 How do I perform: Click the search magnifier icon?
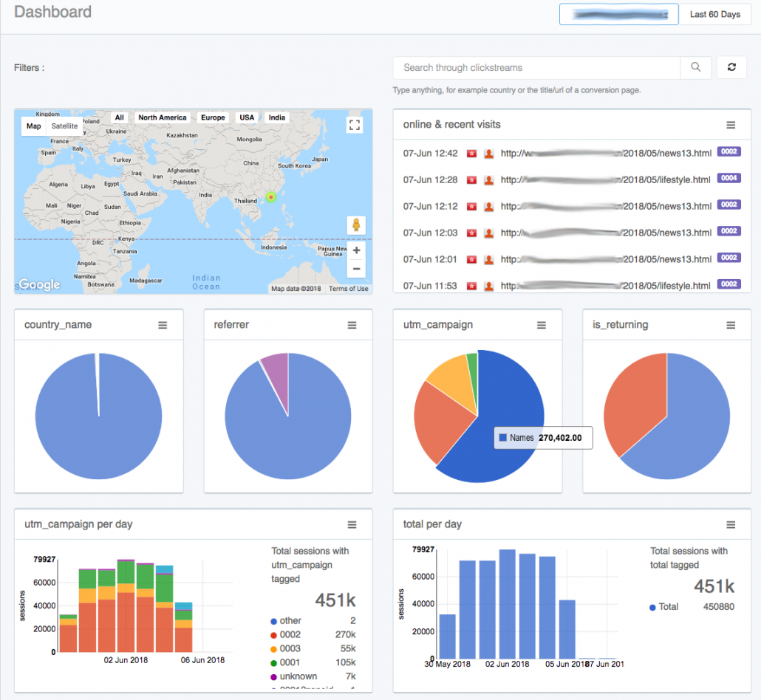[x=695, y=67]
